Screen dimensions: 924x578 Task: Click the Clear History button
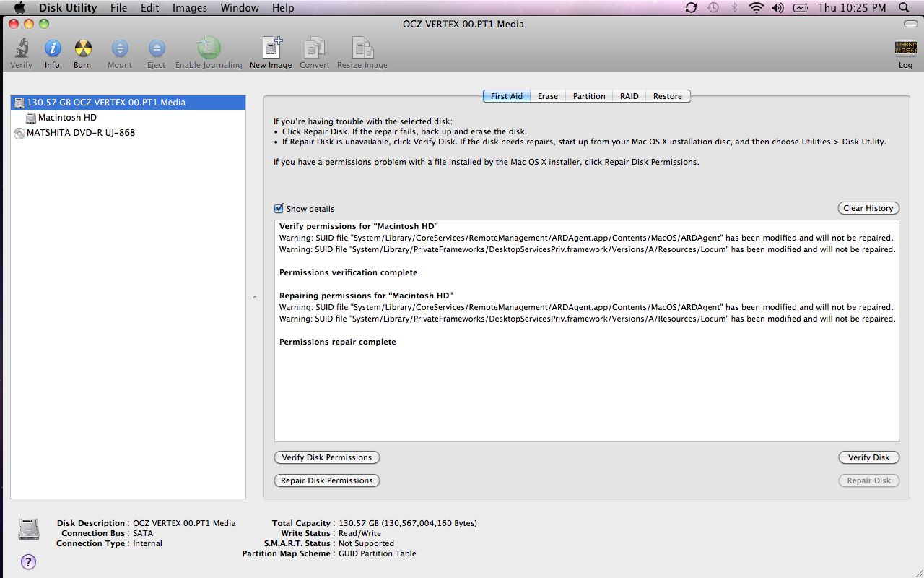868,208
